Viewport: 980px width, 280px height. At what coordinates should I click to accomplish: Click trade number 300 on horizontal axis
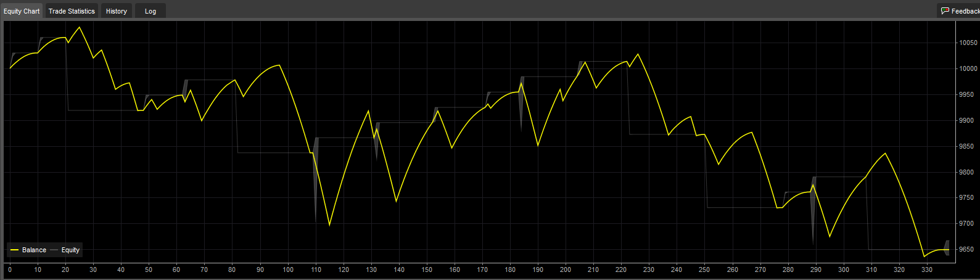[x=844, y=270]
